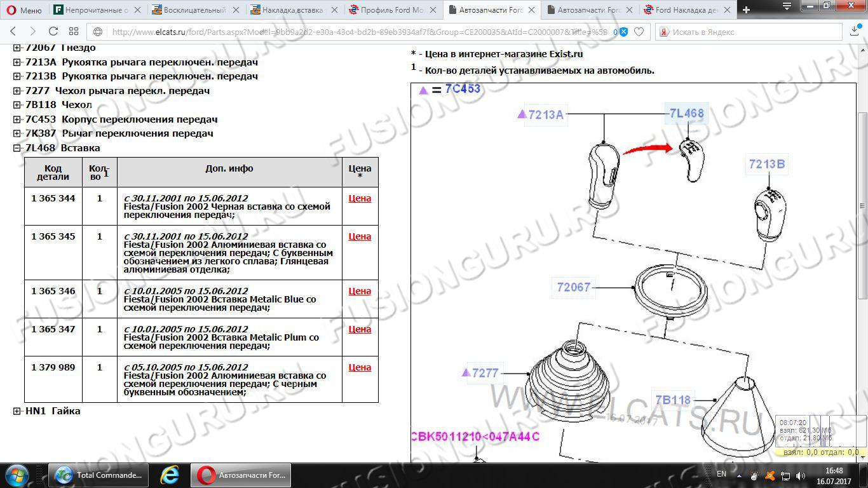Switch to the Непрочитанные tab
The height and width of the screenshot is (488, 868).
[x=98, y=10]
